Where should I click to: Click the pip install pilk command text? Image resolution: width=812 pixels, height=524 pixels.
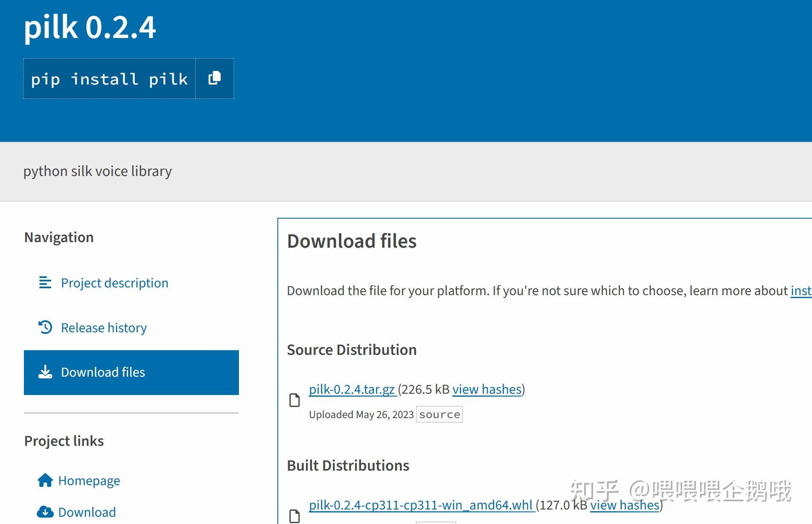109,79
